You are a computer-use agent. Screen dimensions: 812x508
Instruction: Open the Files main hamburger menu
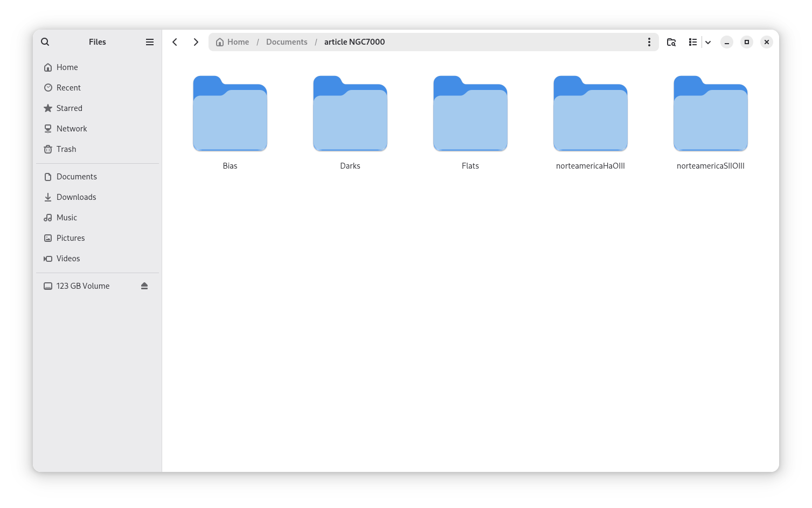pos(150,42)
